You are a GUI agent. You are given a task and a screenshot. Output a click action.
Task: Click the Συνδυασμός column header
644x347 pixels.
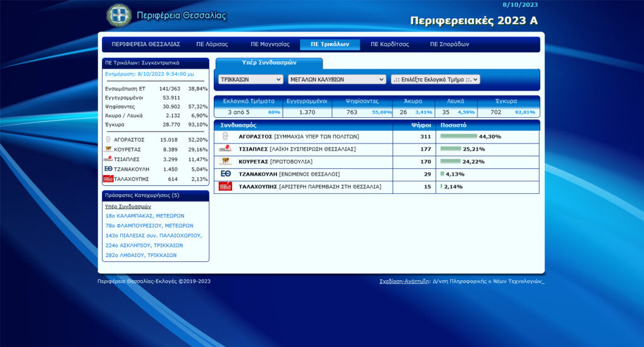(238, 125)
